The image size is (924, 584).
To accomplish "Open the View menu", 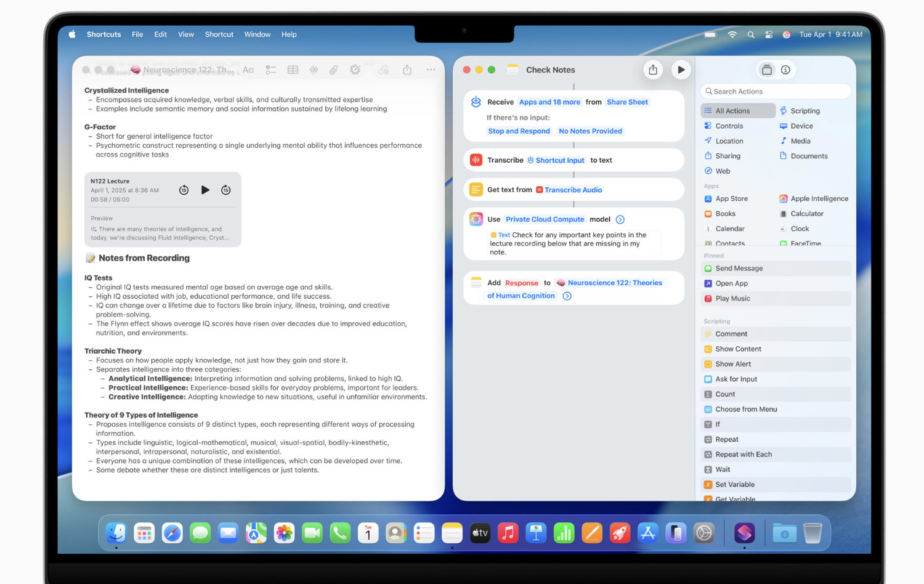I will pos(185,34).
